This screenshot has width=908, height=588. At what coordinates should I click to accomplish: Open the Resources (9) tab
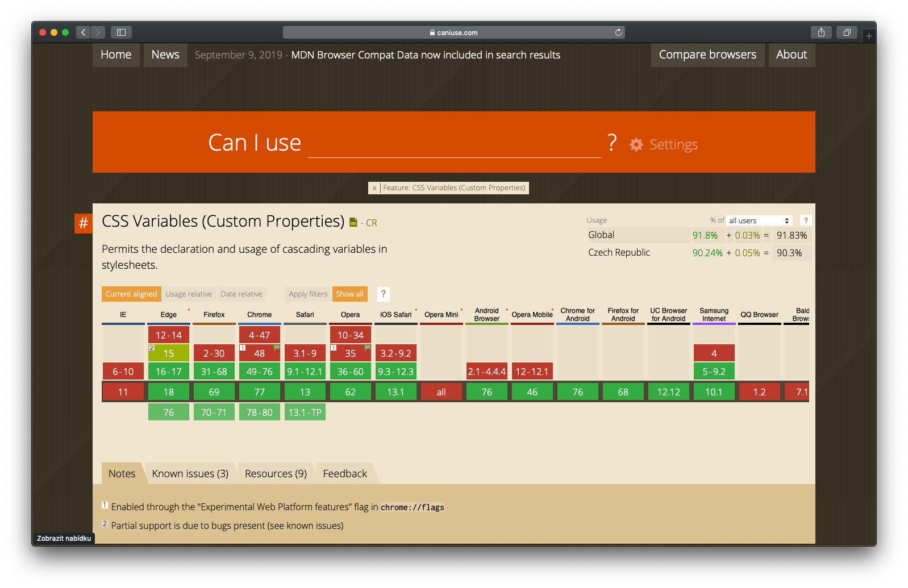[276, 473]
